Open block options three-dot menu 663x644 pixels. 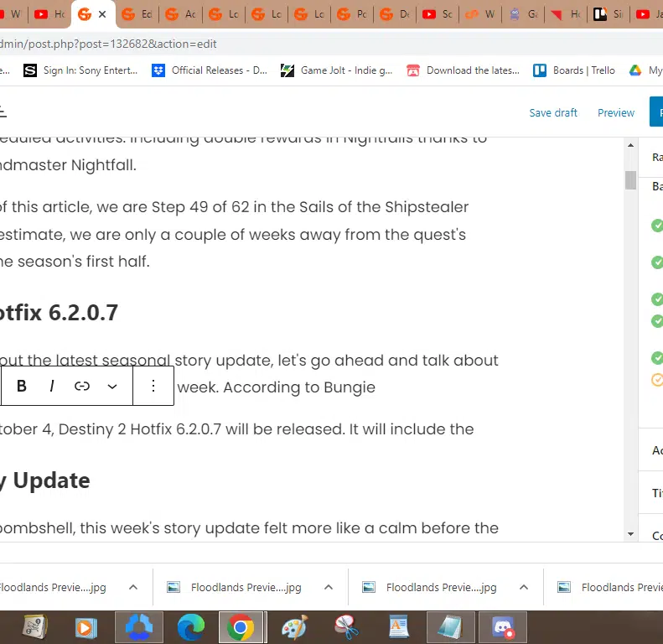click(x=153, y=386)
